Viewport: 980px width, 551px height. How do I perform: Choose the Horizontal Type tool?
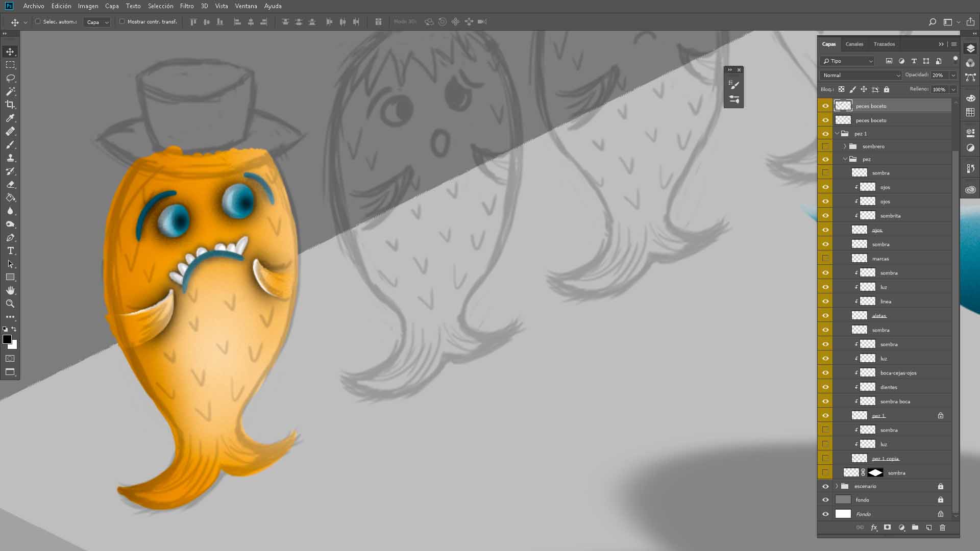(x=10, y=251)
